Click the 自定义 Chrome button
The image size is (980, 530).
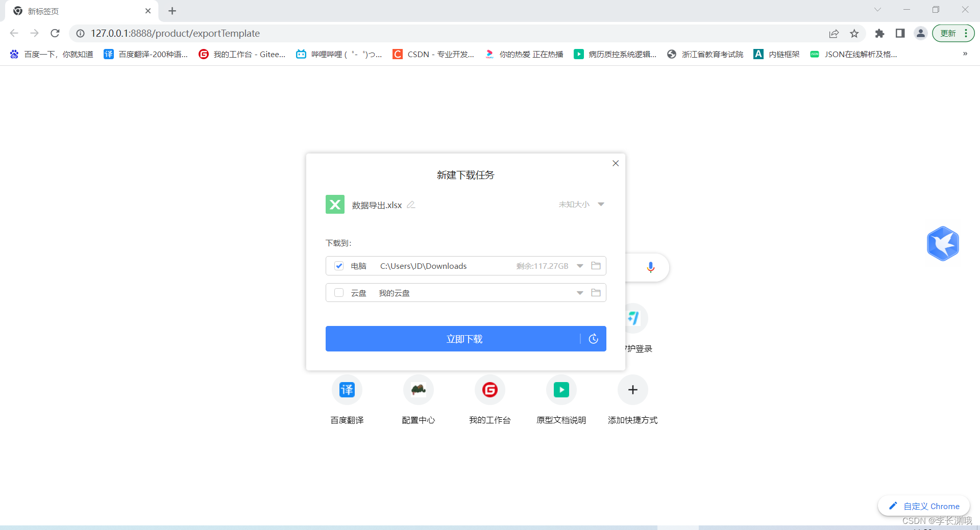coord(923,506)
